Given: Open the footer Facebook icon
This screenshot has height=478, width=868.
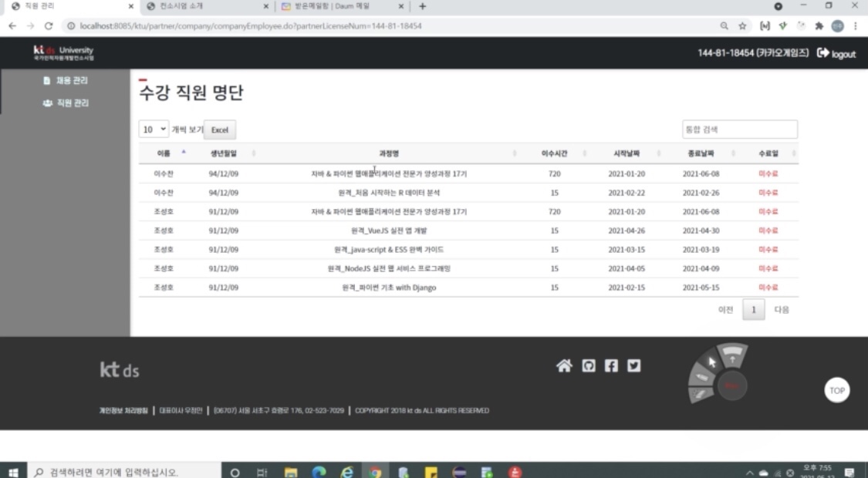Looking at the screenshot, I should click(x=611, y=365).
